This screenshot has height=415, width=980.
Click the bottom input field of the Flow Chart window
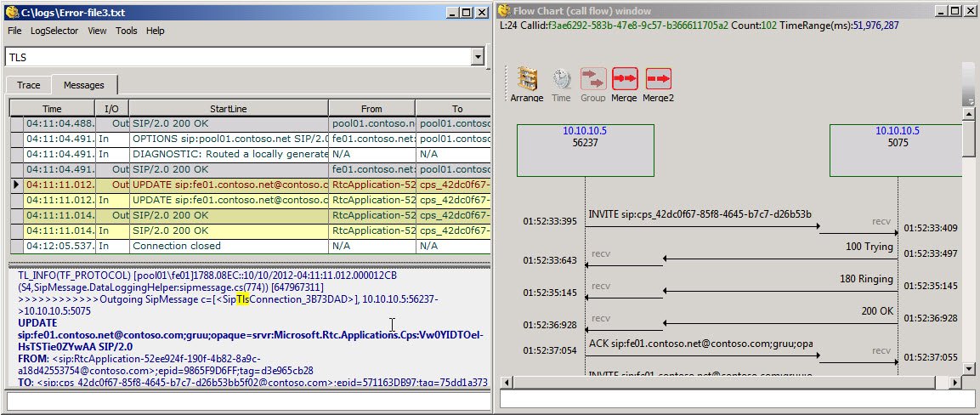click(736, 400)
